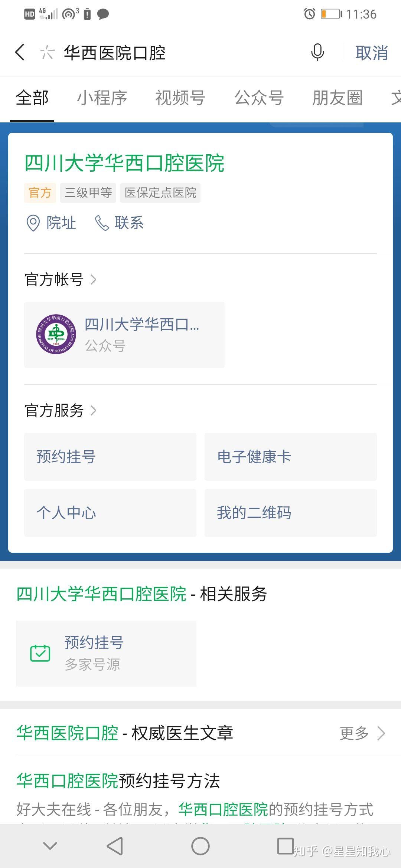Open 我的二维码 service
The image size is (401, 868).
tap(290, 513)
